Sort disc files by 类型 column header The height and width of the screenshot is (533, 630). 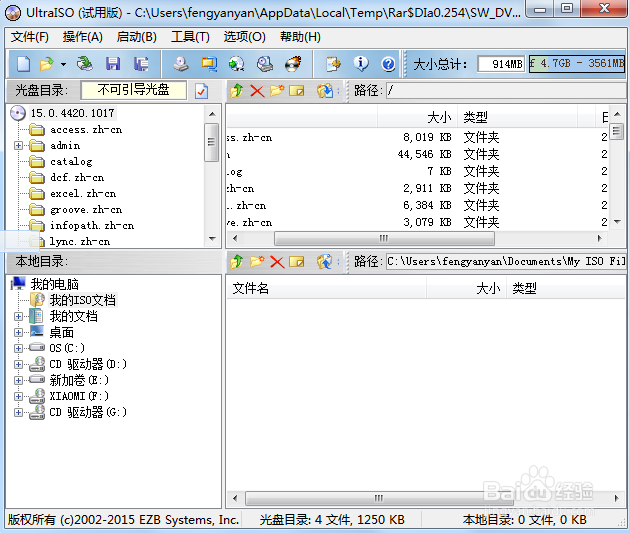517,118
